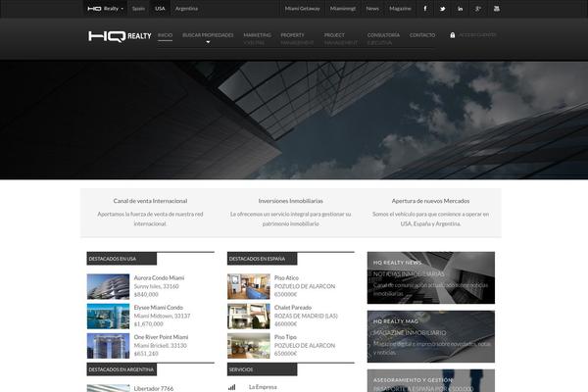Select the USA region tab
Viewport: 588px width, 392px height.
coord(160,8)
